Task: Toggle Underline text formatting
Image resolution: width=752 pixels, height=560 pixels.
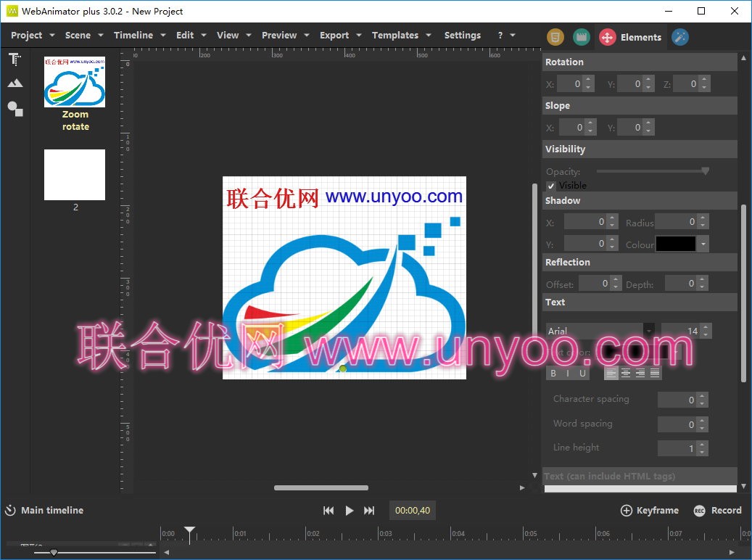Action: coord(582,374)
